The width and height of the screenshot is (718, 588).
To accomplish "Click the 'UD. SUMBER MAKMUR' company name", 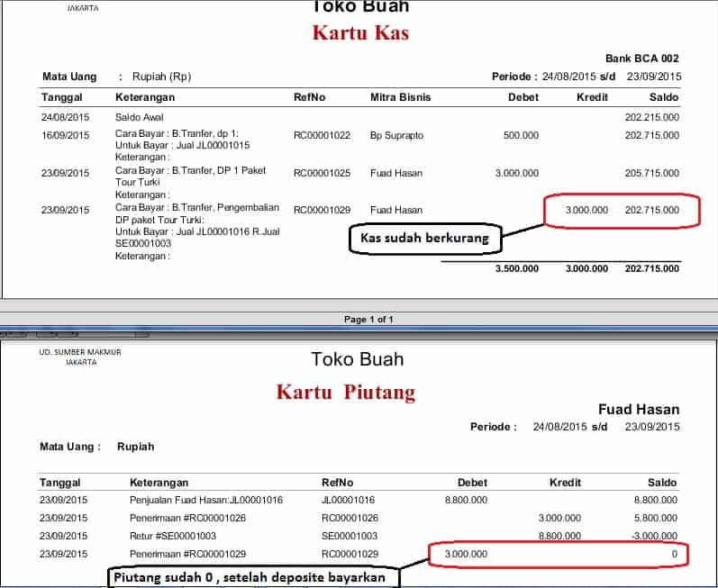I will pos(80,352).
